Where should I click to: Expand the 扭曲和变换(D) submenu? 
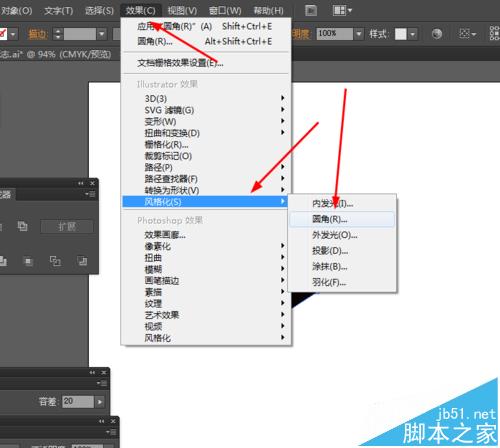(206, 133)
